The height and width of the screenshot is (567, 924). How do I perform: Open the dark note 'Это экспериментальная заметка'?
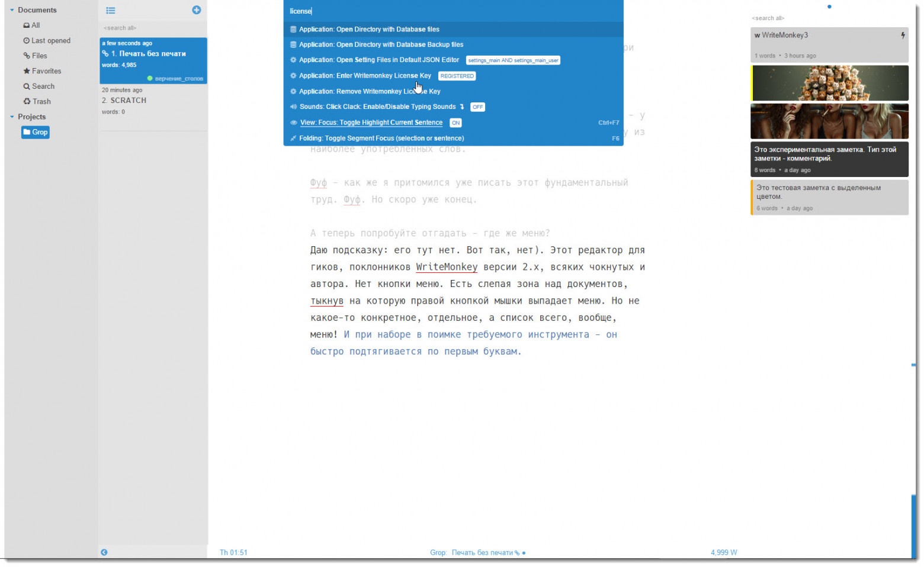(x=829, y=159)
